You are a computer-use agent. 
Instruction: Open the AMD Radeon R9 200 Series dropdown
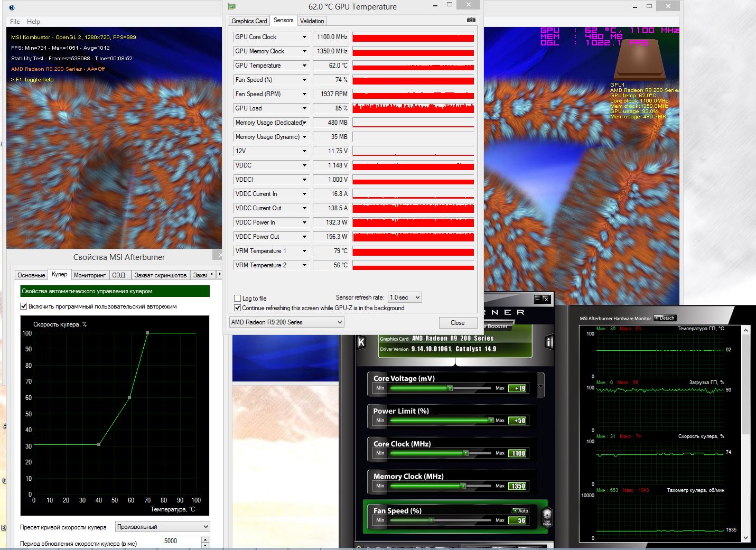click(x=287, y=322)
